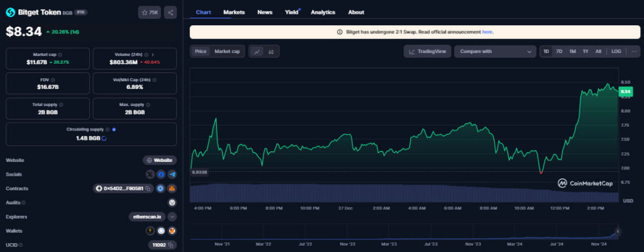Screen dimensions: 644x252
Task: Open the audit shield icon in Audits row
Action: click(172, 203)
